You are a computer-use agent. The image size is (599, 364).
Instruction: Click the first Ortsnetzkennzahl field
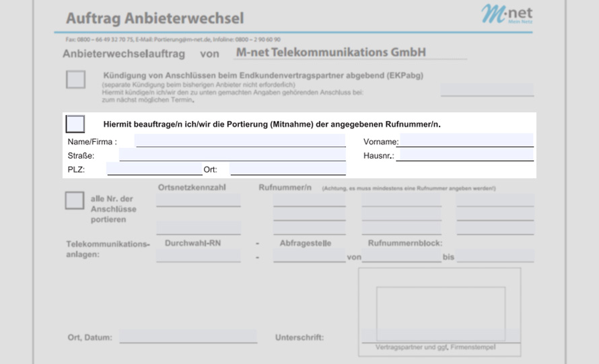199,201
